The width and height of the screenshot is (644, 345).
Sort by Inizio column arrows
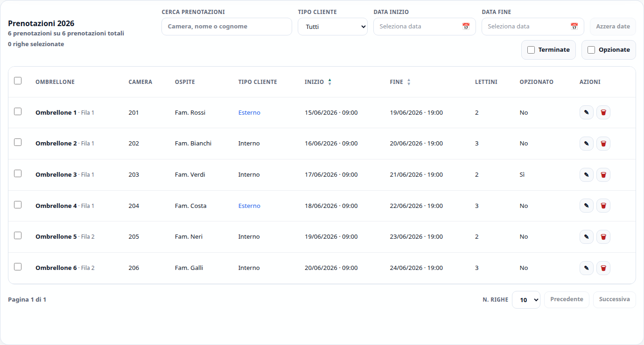click(330, 82)
